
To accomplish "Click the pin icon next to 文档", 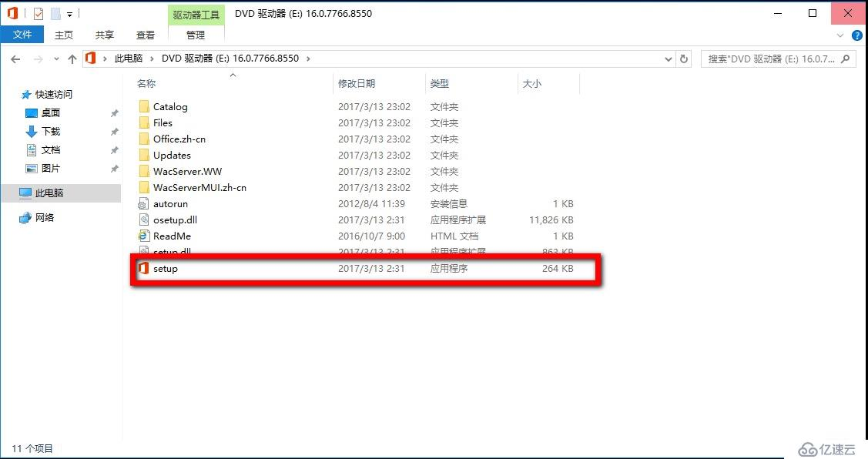I will click(114, 150).
